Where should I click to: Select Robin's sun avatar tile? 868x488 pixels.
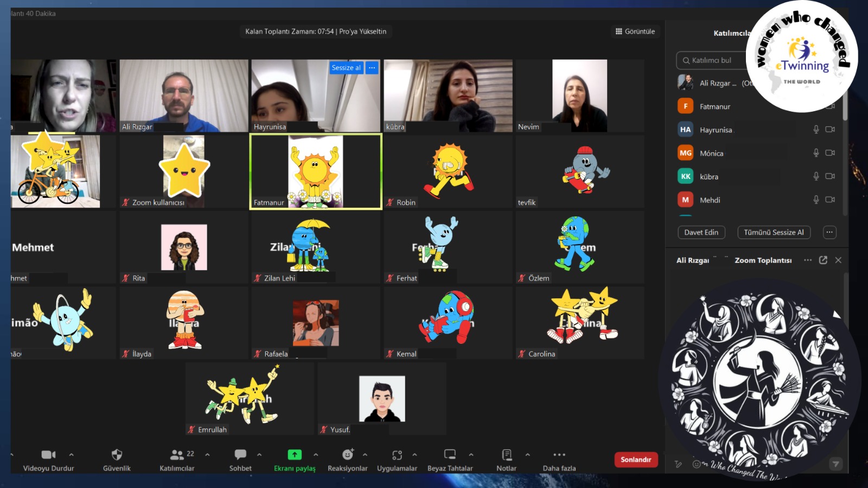pos(448,171)
